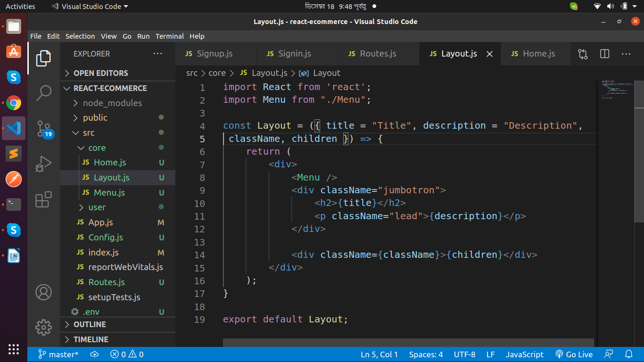This screenshot has height=362, width=644.
Task: Open the Manage gear icon
Action: pyautogui.click(x=43, y=327)
